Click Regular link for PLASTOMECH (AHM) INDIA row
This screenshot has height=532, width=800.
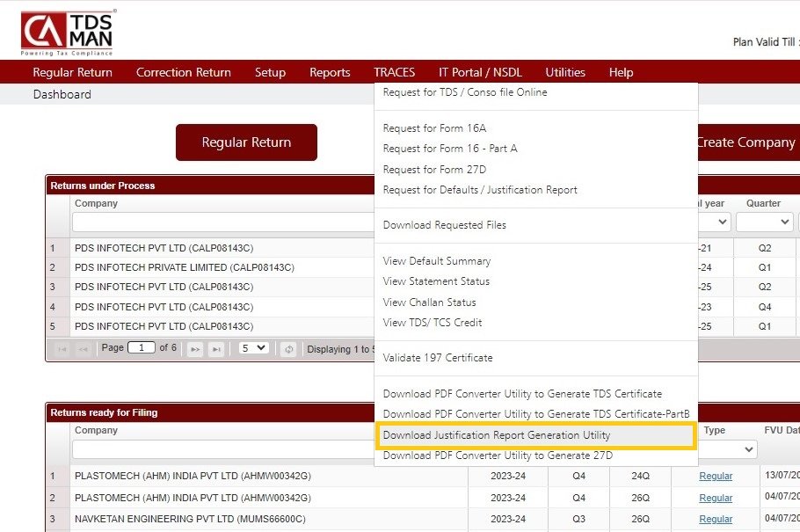click(716, 476)
